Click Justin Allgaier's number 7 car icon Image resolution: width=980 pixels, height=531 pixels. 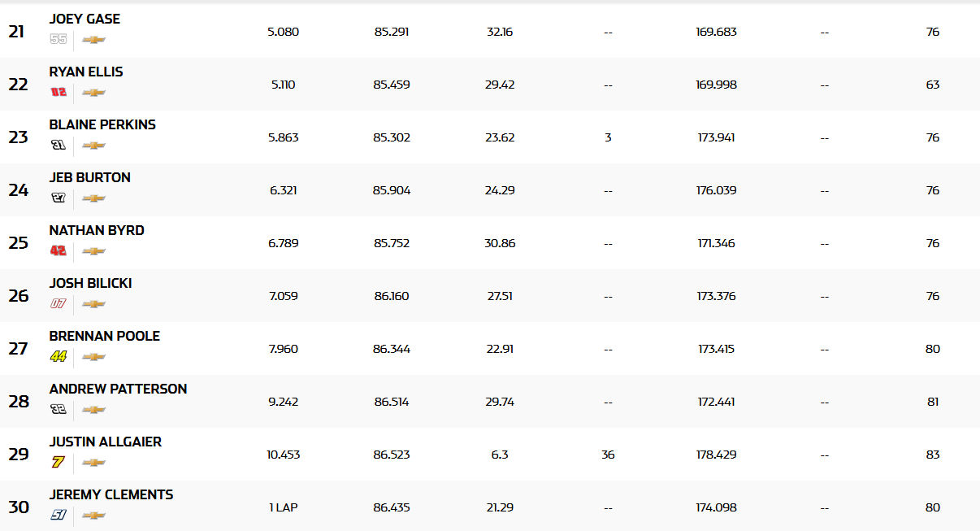click(x=59, y=462)
